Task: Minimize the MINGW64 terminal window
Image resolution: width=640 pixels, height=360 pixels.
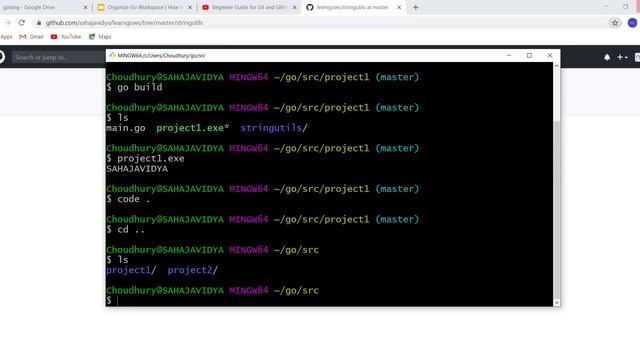Action: [509, 56]
